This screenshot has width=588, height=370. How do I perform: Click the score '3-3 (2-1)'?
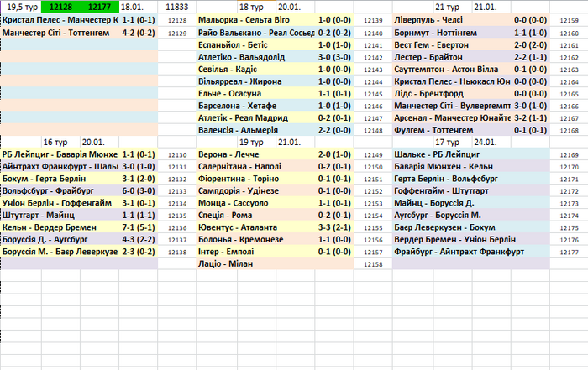point(334,227)
